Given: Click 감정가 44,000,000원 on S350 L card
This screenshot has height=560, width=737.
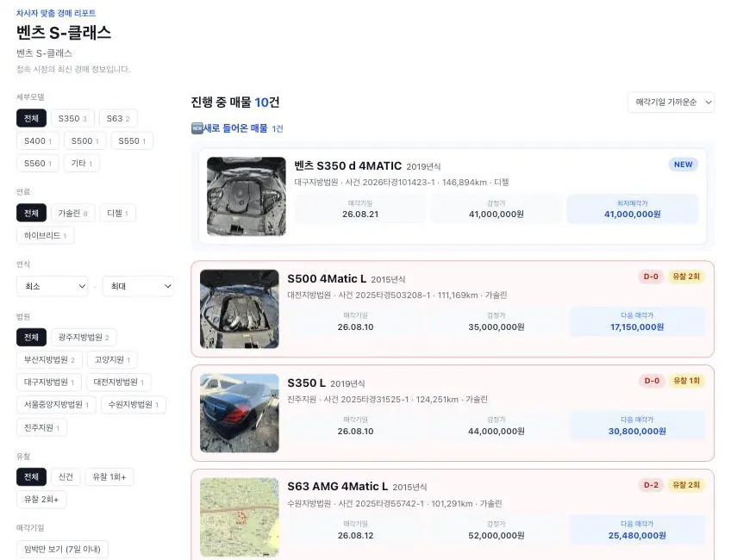Looking at the screenshot, I should (x=497, y=426).
